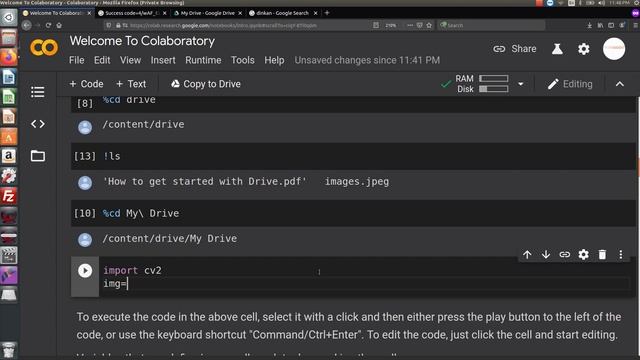Move the cell up with the arrow
The width and height of the screenshot is (640, 360).
[x=527, y=255]
